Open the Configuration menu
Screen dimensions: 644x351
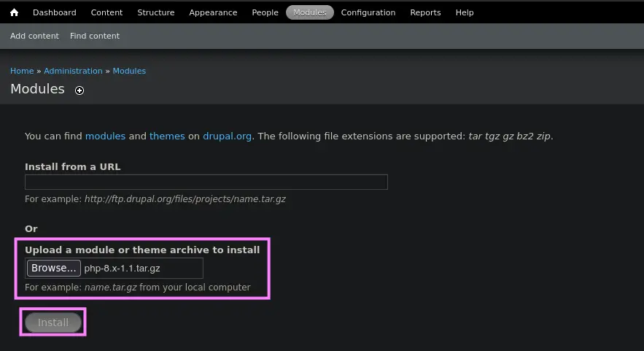(368, 12)
